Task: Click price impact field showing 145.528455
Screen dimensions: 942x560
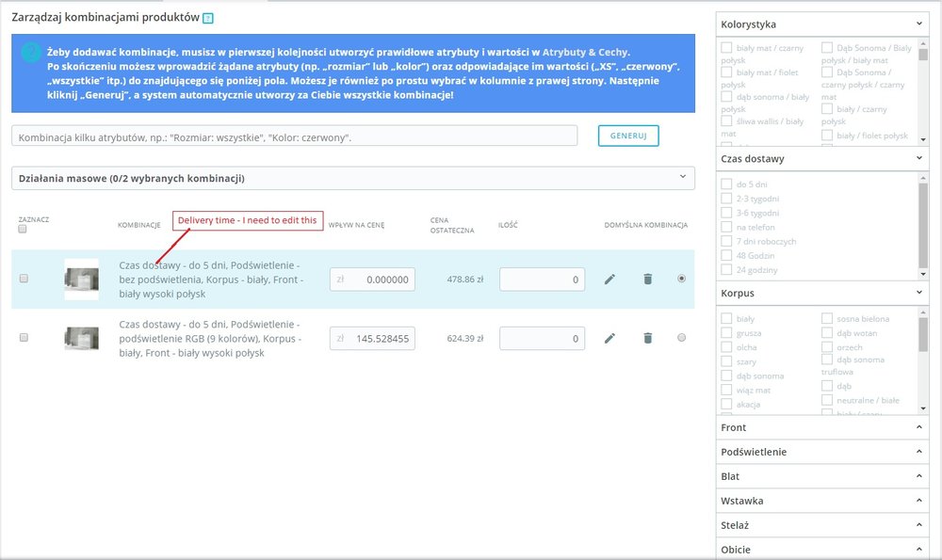Action: [372, 339]
